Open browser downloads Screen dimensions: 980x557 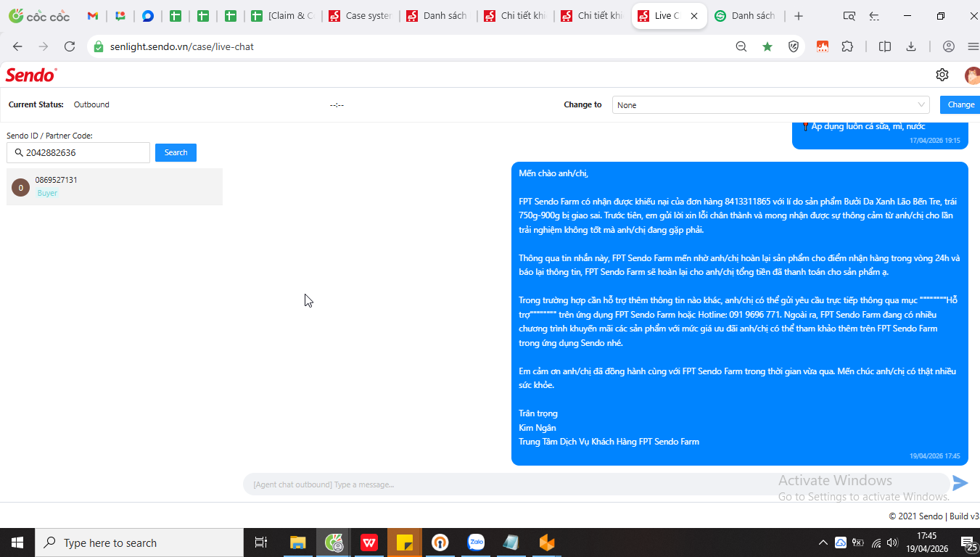911,46
